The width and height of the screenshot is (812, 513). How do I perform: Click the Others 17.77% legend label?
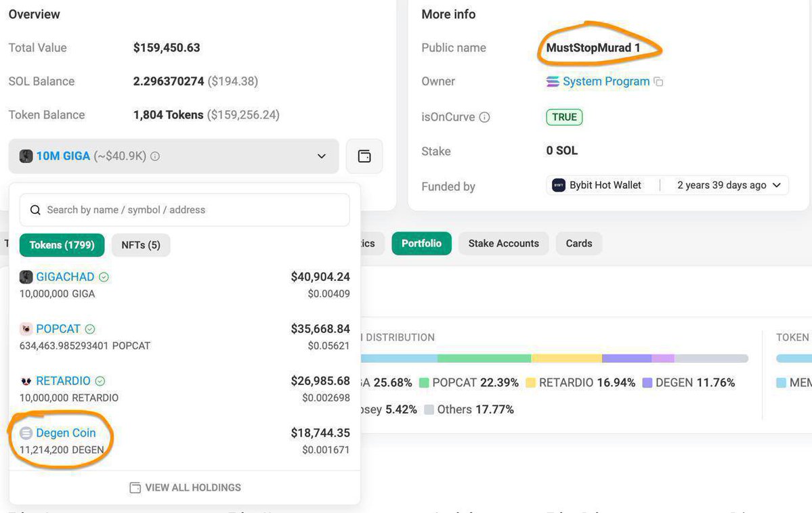475,410
